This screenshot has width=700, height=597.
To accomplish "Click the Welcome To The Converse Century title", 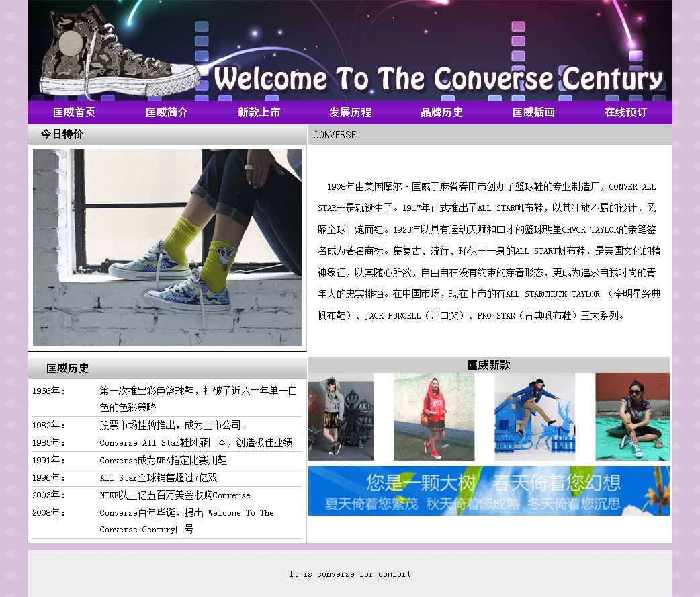I will pos(438,79).
